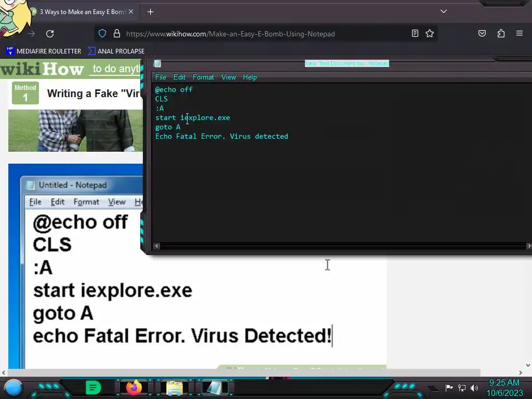532x399 pixels.
Task: Click browser horizontal scrollbar left arrow
Action: (4, 373)
